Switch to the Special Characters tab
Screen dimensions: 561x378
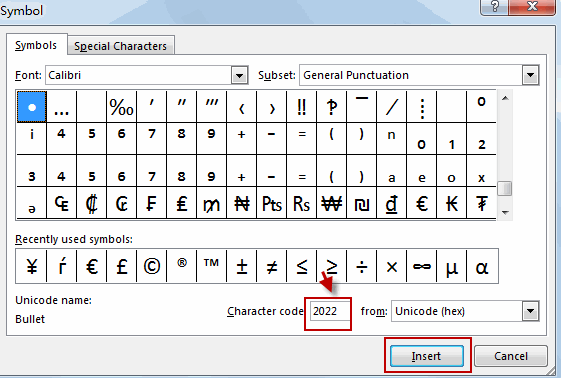(121, 46)
